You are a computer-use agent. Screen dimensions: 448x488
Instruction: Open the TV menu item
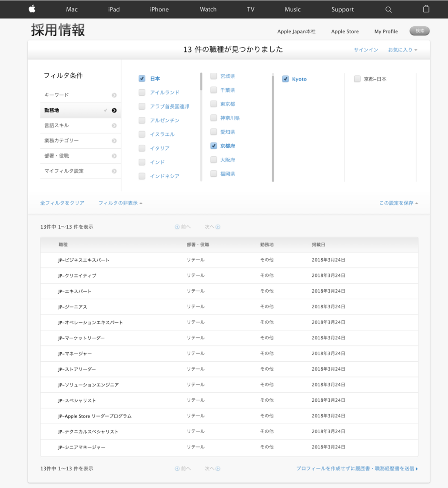[251, 10]
